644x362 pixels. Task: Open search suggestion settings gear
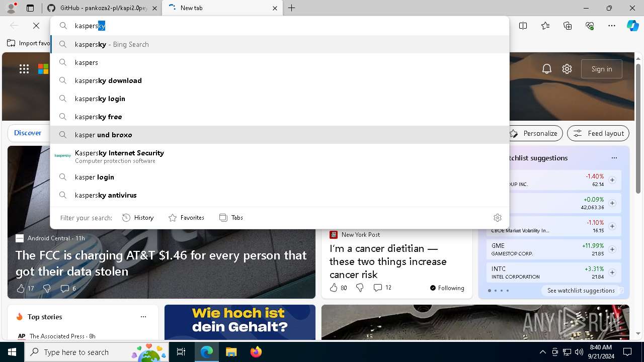[498, 218]
